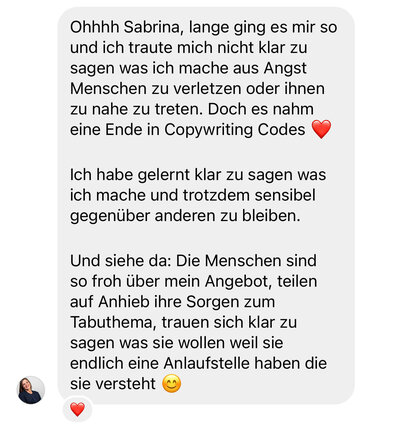Image resolution: width=400 pixels, height=436 pixels.
Task: Click the word "Sorgen" in the third paragraph
Action: [x=208, y=302]
